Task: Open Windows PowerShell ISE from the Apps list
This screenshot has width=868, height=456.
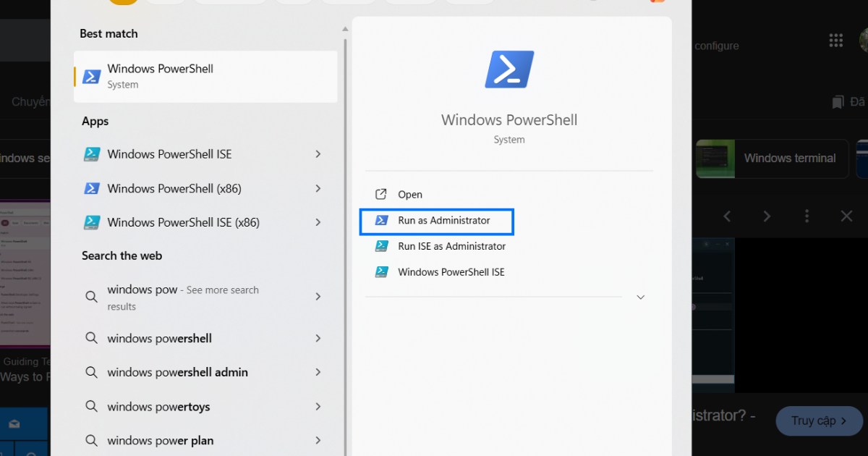Action: click(169, 154)
